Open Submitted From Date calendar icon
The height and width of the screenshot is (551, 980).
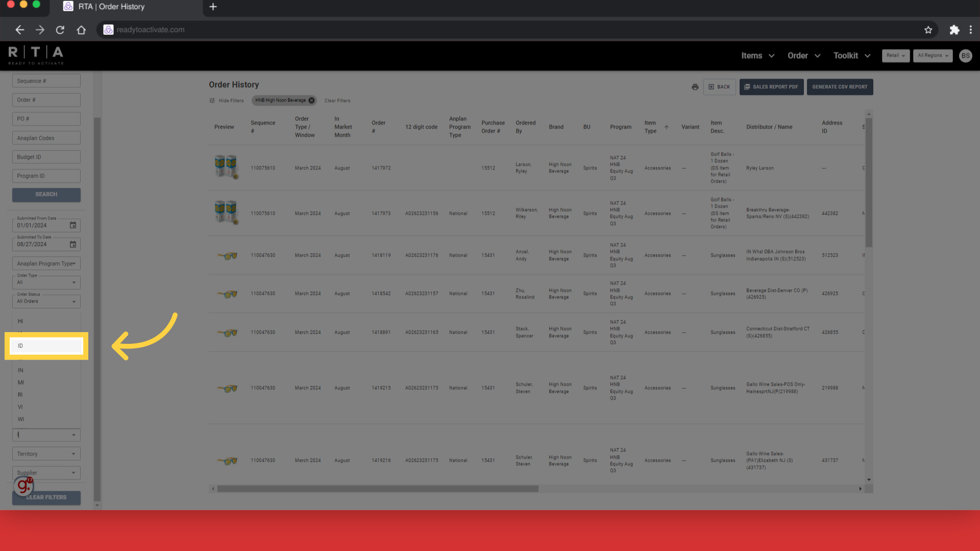(x=73, y=225)
